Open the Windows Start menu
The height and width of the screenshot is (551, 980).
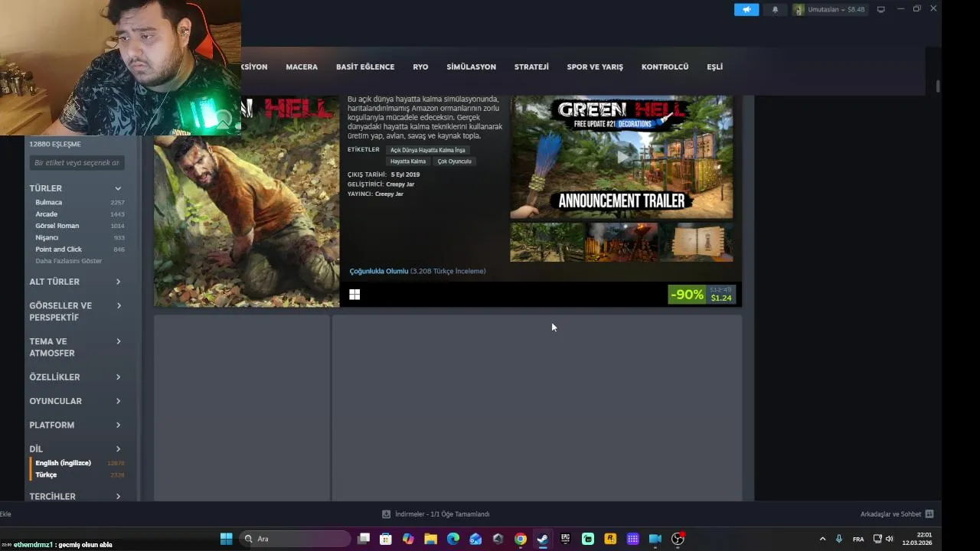tap(227, 539)
